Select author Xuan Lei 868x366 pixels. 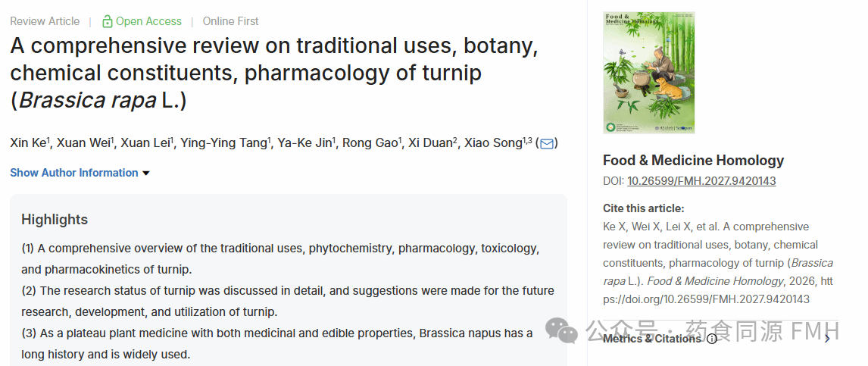[x=144, y=143]
